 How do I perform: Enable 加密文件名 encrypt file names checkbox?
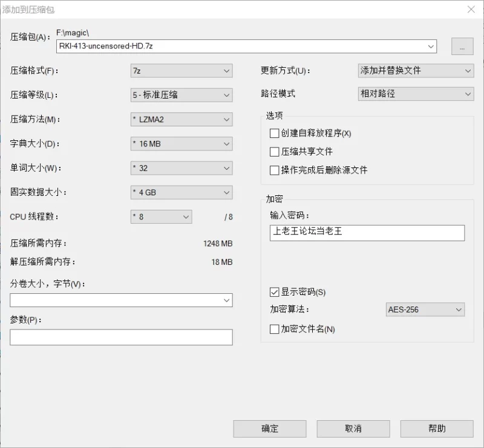[274, 330]
